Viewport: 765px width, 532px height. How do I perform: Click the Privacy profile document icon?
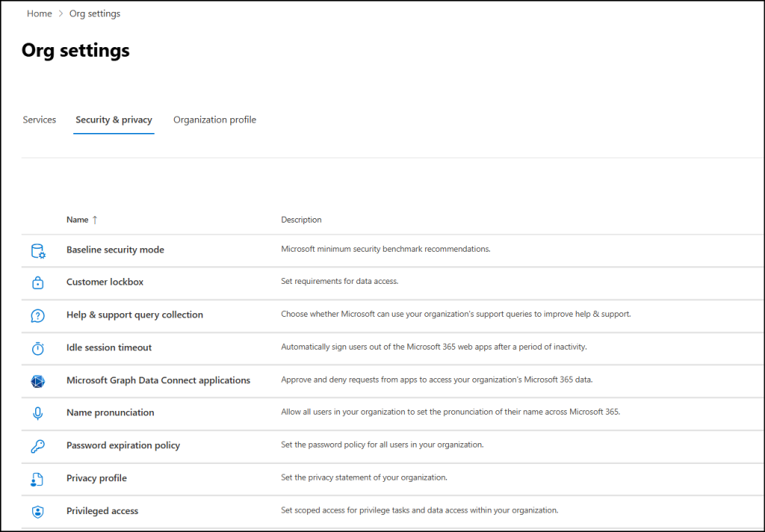point(37,479)
